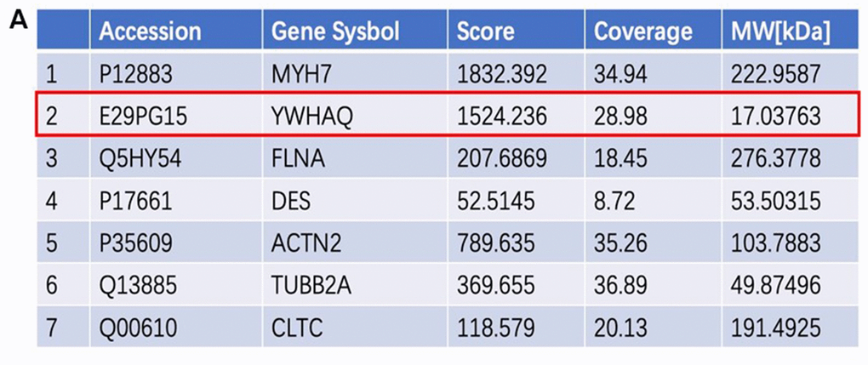Select the TUBB2A gene cell
Image resolution: width=868 pixels, height=365 pixels.
(308, 286)
